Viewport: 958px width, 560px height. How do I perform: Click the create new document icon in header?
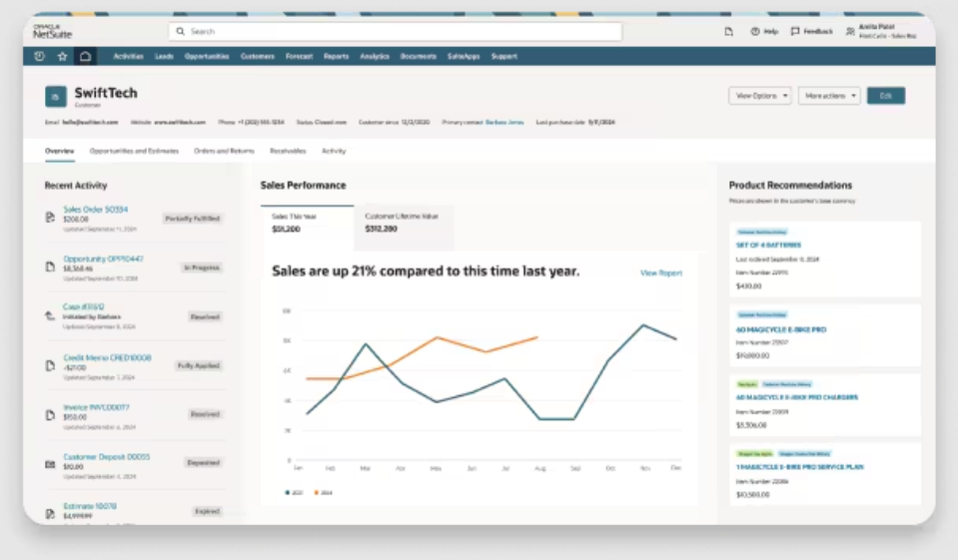pyautogui.click(x=729, y=31)
